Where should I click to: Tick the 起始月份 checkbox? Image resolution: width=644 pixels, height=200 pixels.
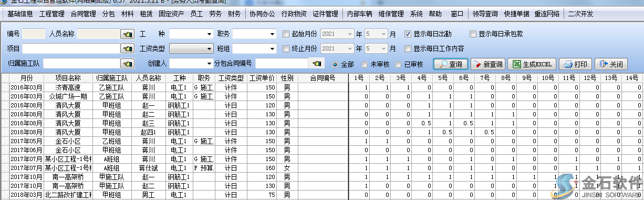(286, 34)
